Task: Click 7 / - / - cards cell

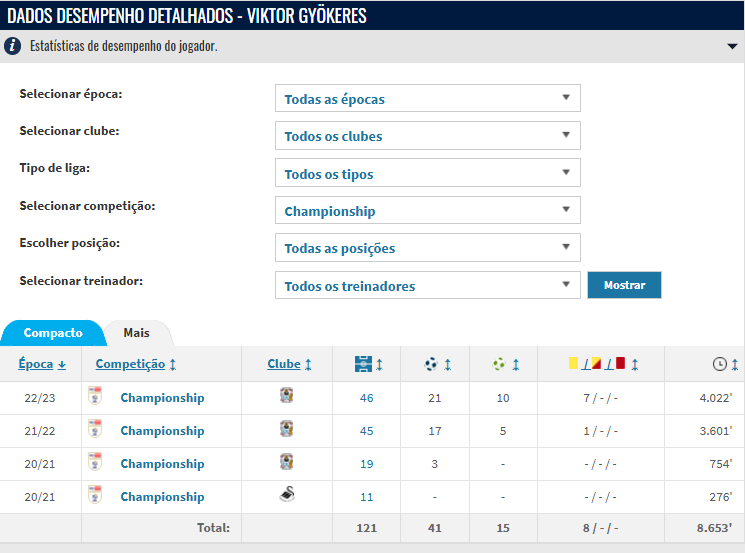Action: tap(601, 398)
